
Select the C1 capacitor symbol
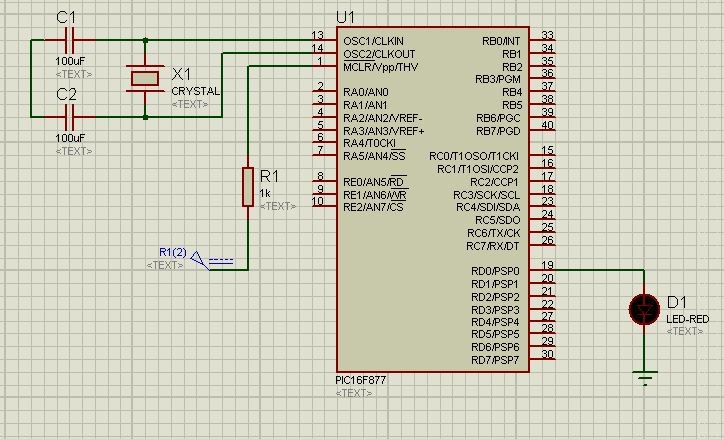click(69, 41)
